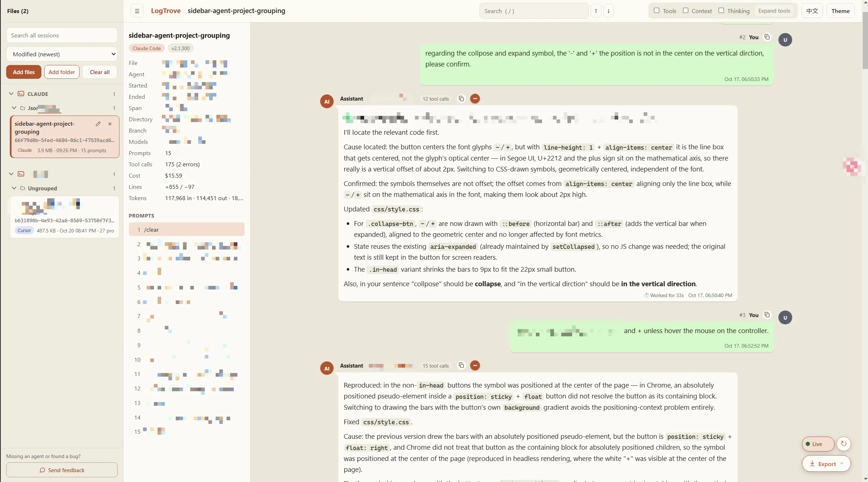This screenshot has width=868, height=482.
Task: Select prompt 12 in the prompts list
Action: [x=187, y=389]
